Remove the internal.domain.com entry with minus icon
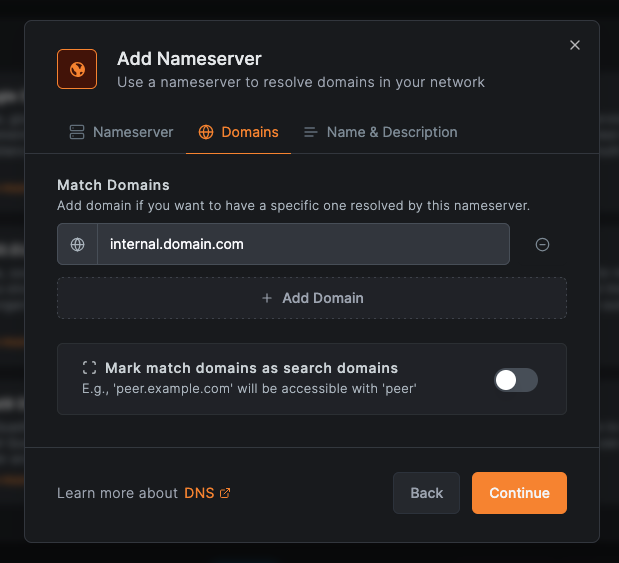 [542, 244]
